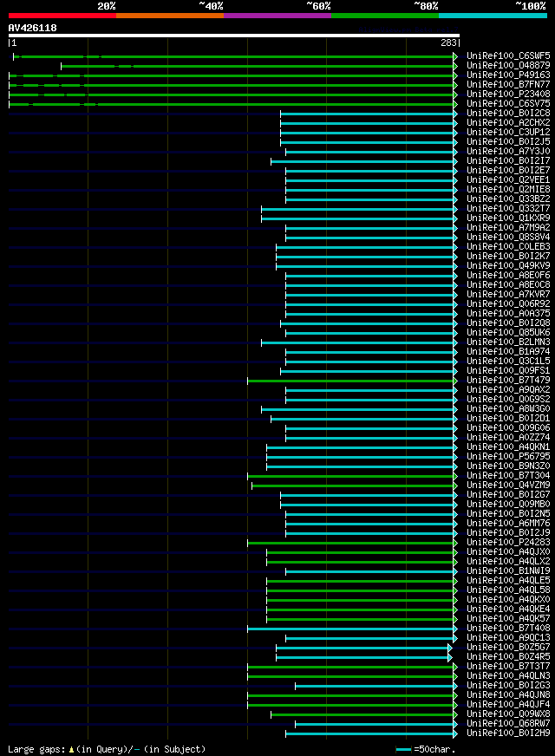The height and width of the screenshot is (756, 555).
Task: Open hit UniRef100_B7FN77
Action: pos(508,85)
